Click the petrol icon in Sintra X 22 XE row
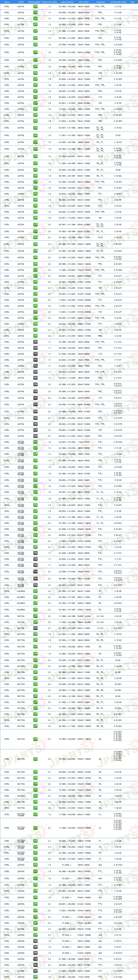This screenshot has height=980, width=138. (35, 616)
